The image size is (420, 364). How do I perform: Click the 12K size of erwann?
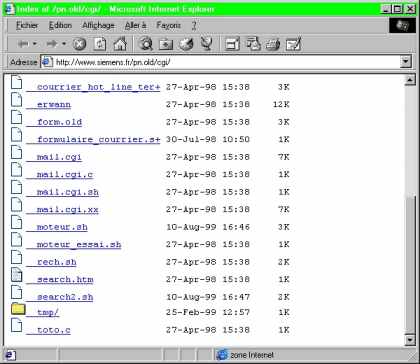click(281, 105)
